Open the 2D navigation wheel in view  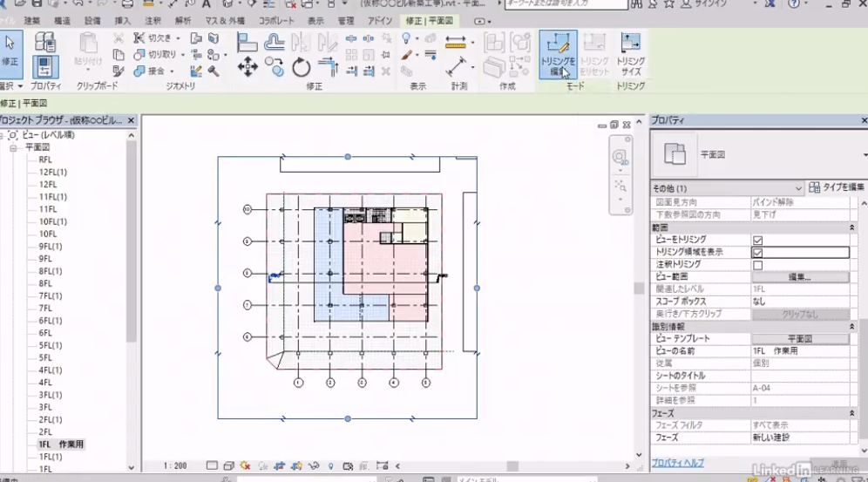pos(620,157)
